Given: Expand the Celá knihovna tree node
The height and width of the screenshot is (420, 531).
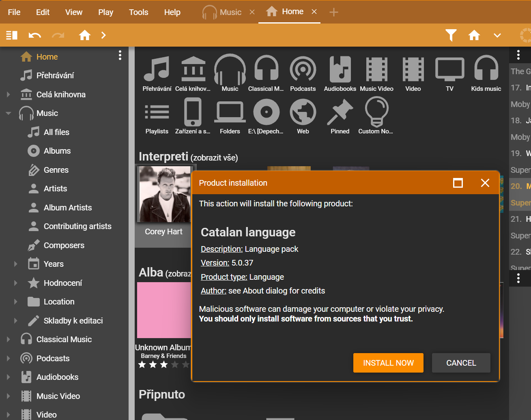Looking at the screenshot, I should 8,94.
